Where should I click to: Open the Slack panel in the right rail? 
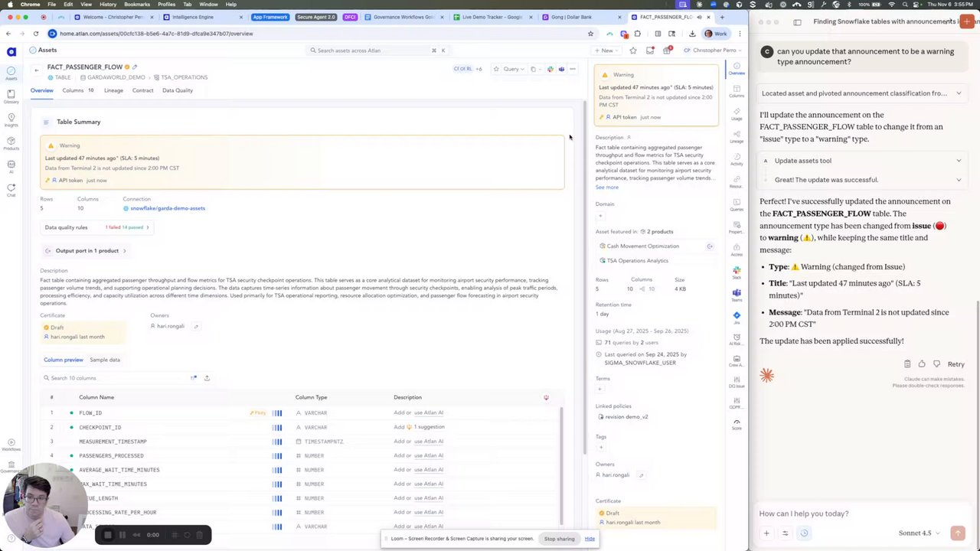(x=737, y=272)
